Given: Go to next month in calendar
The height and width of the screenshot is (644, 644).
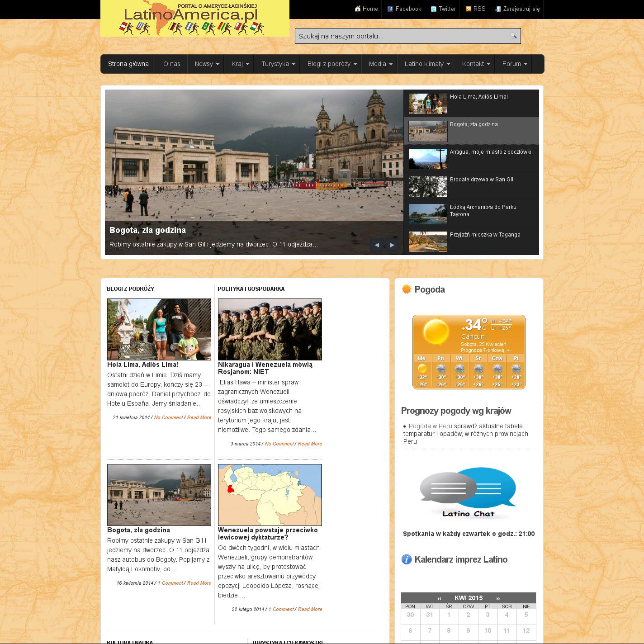Looking at the screenshot, I should (x=498, y=598).
